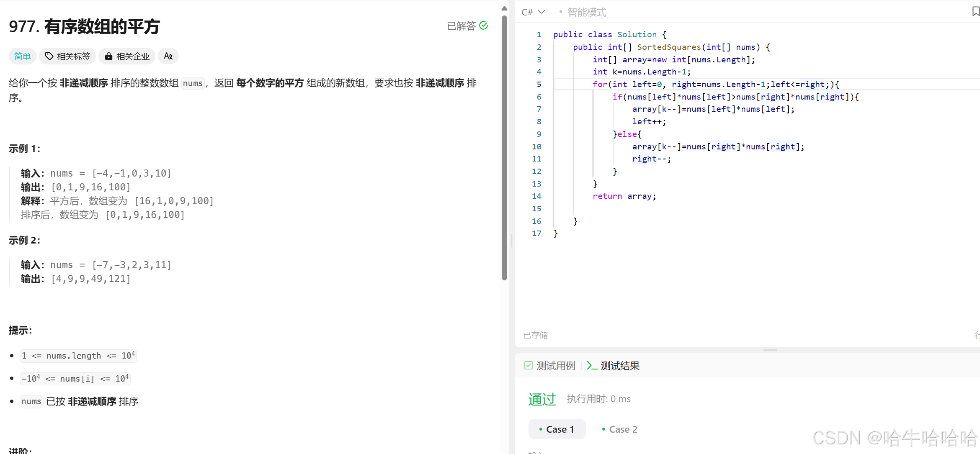Open the 相关标签 panel

tap(67, 56)
